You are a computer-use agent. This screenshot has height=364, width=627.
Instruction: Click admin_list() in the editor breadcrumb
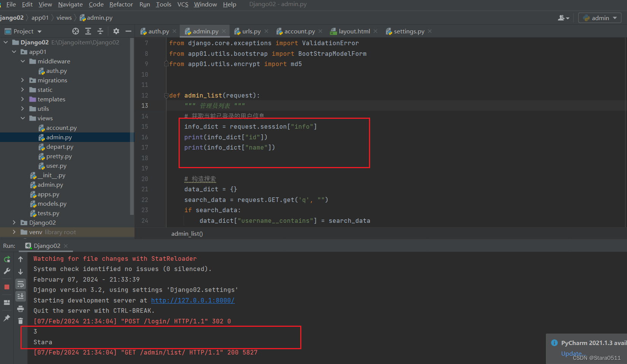[187, 233]
